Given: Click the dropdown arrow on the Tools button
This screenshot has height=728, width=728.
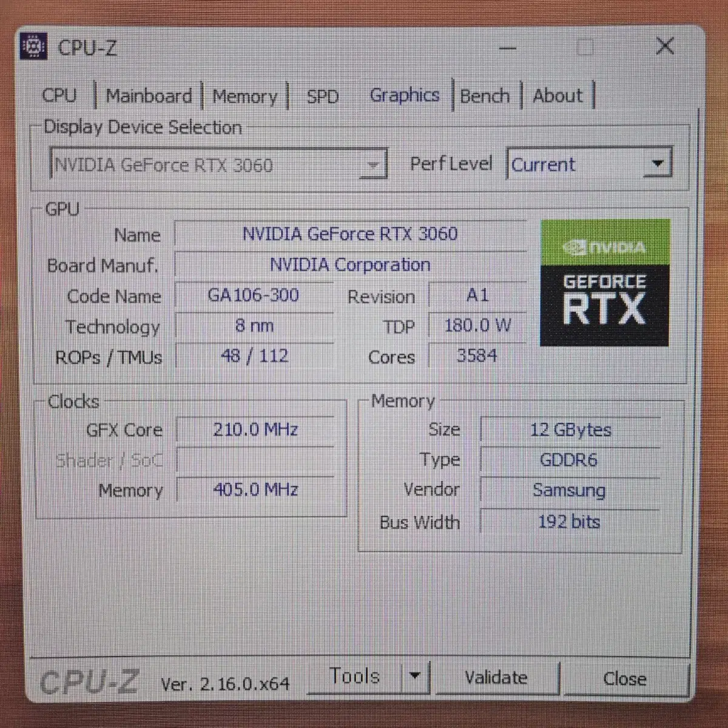Looking at the screenshot, I should pyautogui.click(x=416, y=676).
